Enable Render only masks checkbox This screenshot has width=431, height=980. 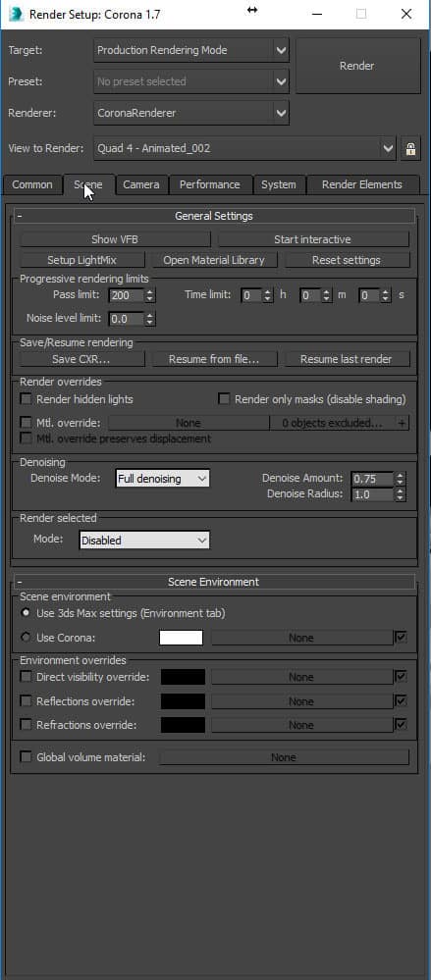223,398
